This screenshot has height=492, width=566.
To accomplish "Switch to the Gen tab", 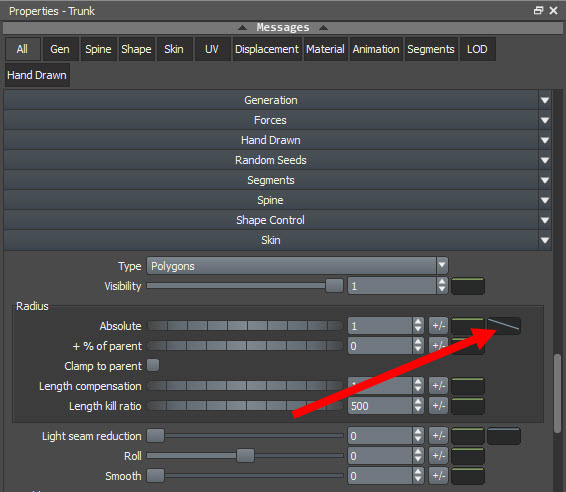I will coord(60,49).
